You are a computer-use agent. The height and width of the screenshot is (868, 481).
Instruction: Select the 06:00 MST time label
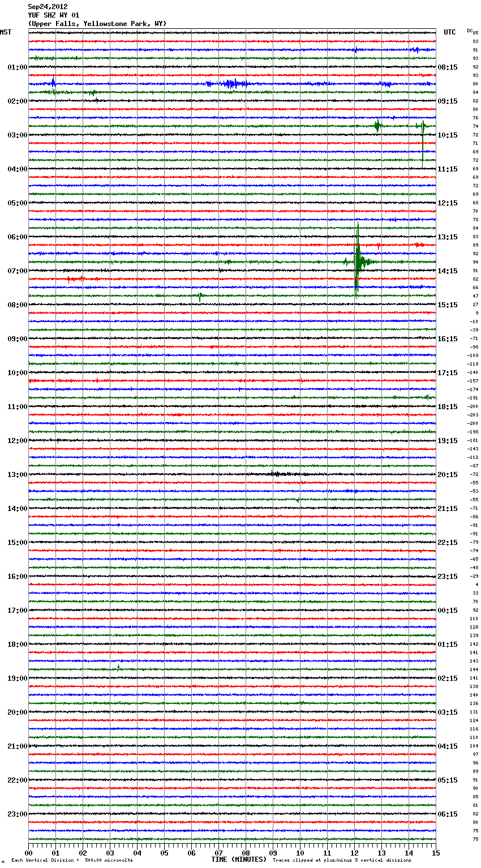(18, 237)
